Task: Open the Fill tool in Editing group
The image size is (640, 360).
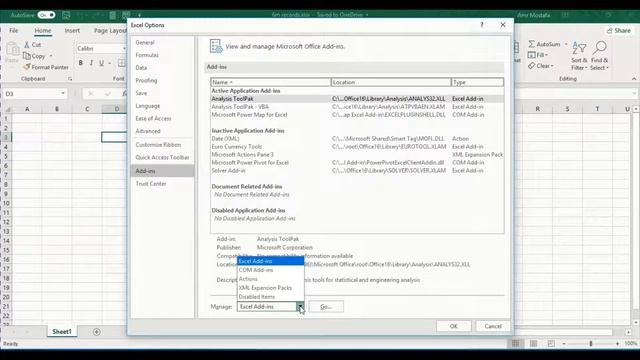Action: (x=538, y=55)
